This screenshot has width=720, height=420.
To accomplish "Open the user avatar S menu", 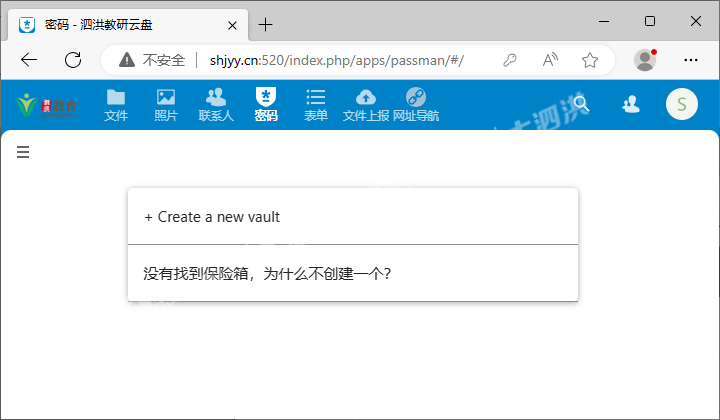I will point(682,104).
